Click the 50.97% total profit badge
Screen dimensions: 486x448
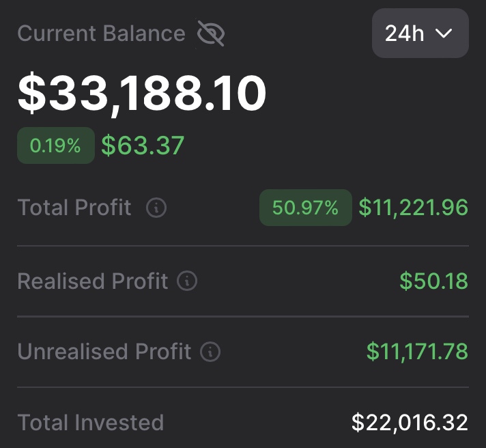[x=305, y=208]
